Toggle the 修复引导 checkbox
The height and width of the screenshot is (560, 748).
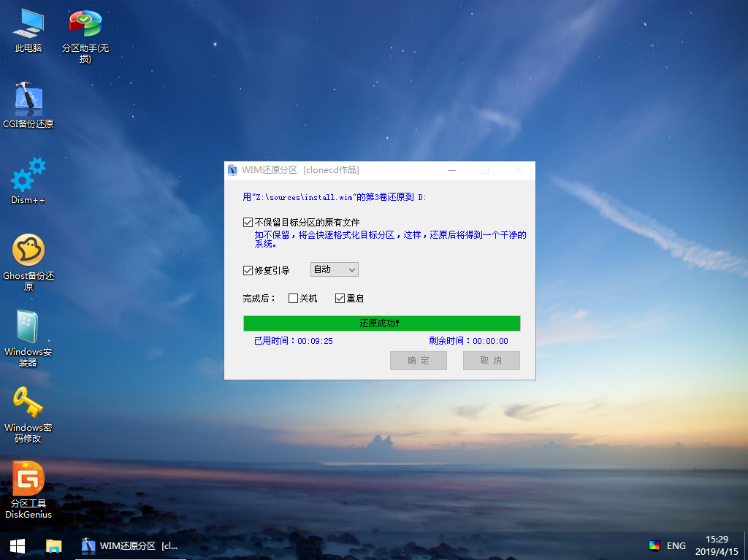[x=248, y=270]
